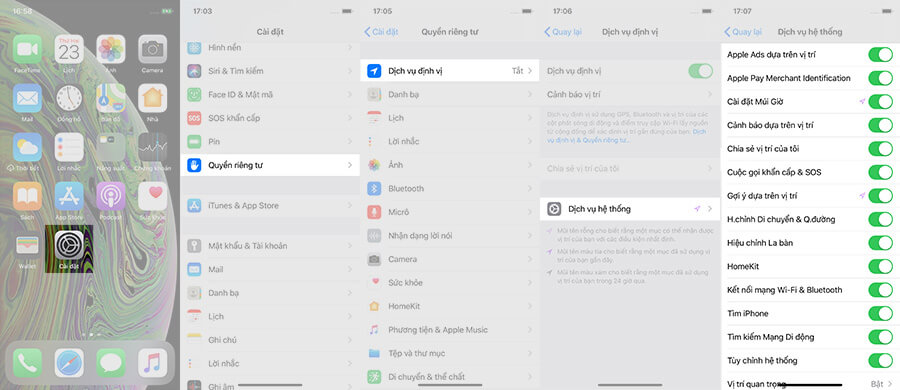Tap Quay lại on Dịch vụ hệ thống screen
900x390 pixels.
pyautogui.click(x=743, y=32)
